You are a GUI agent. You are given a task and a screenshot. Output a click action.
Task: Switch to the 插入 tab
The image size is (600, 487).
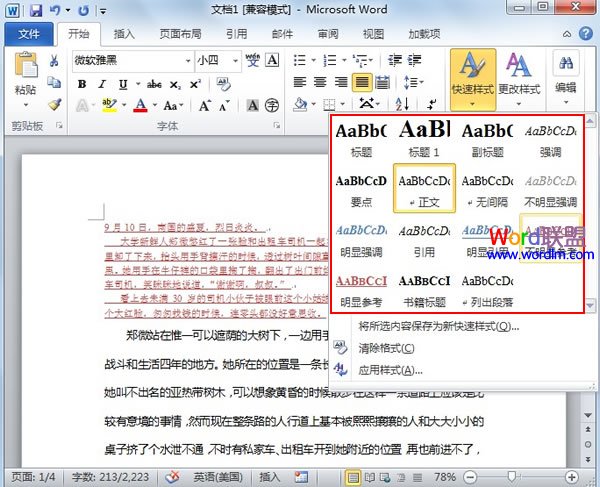[x=124, y=34]
